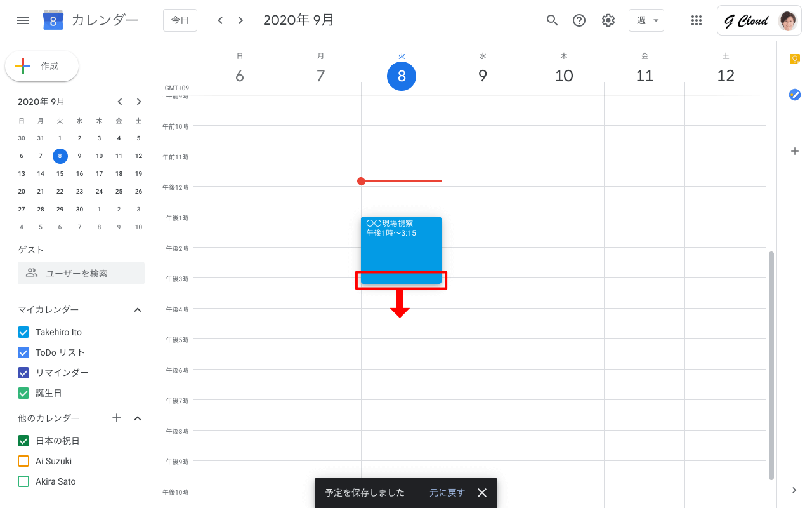Enable the Ai Suzuki calendar checkbox
This screenshot has width=812, height=508.
coord(23,461)
